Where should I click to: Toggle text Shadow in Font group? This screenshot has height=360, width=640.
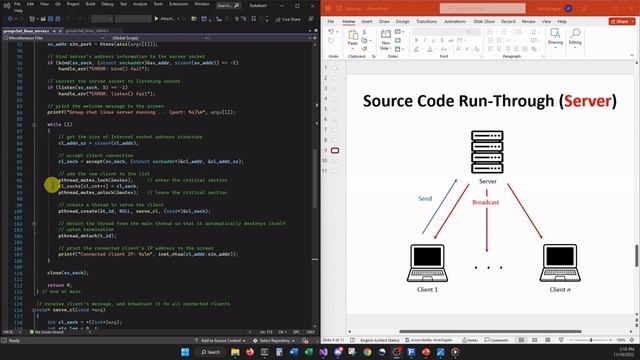coord(442,40)
